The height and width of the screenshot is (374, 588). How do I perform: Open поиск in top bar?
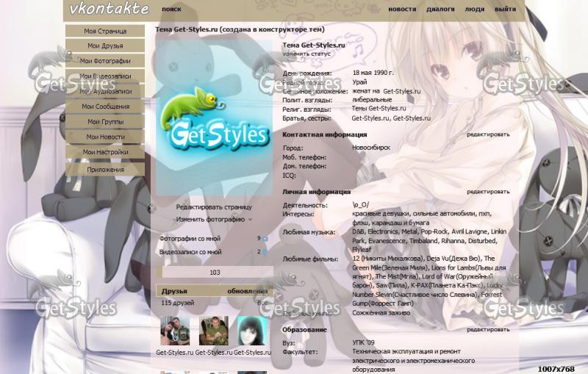(171, 9)
